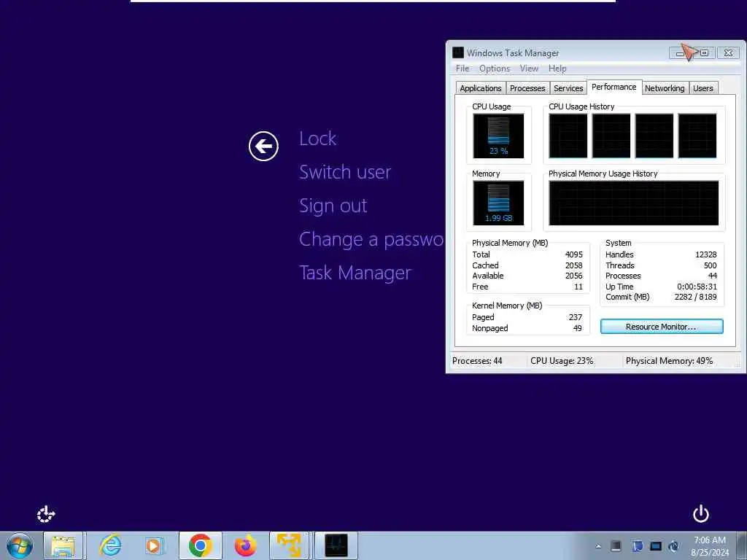The width and height of the screenshot is (747, 560).
Task: Click the Threads value 500
Action: click(710, 265)
